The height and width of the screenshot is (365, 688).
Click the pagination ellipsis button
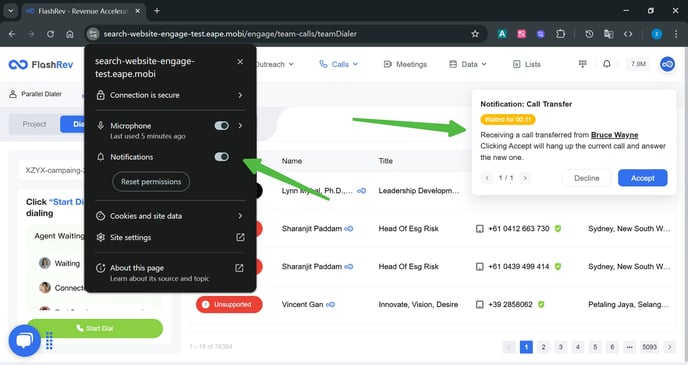[629, 347]
